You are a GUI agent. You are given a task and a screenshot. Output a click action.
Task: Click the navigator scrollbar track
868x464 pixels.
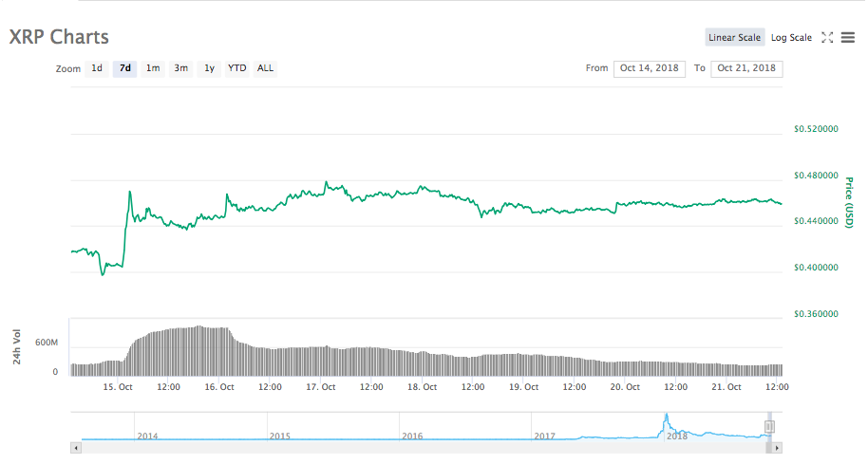coord(426,448)
